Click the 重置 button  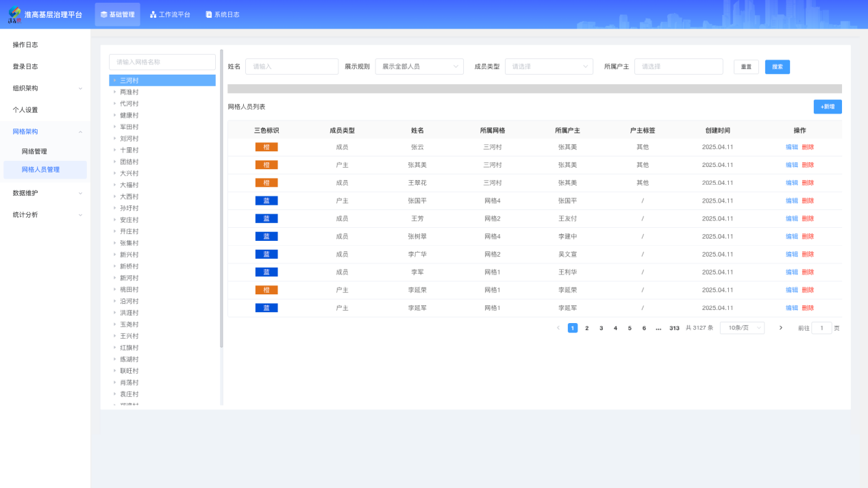click(746, 67)
